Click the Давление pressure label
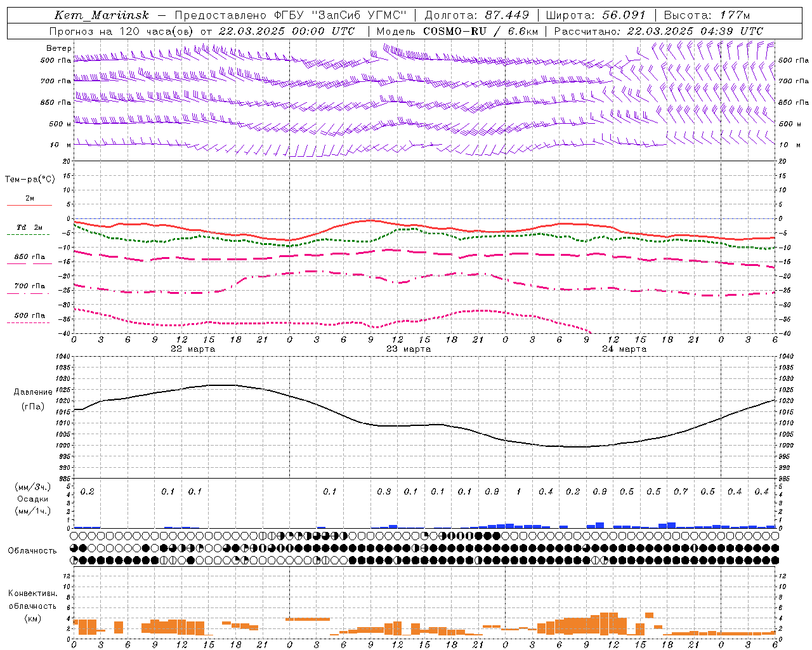Viewport: 812px width, 650px height. click(x=33, y=392)
